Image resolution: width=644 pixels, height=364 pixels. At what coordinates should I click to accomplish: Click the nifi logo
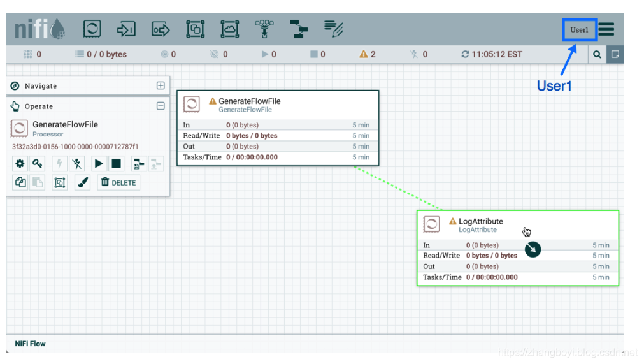[x=39, y=29]
